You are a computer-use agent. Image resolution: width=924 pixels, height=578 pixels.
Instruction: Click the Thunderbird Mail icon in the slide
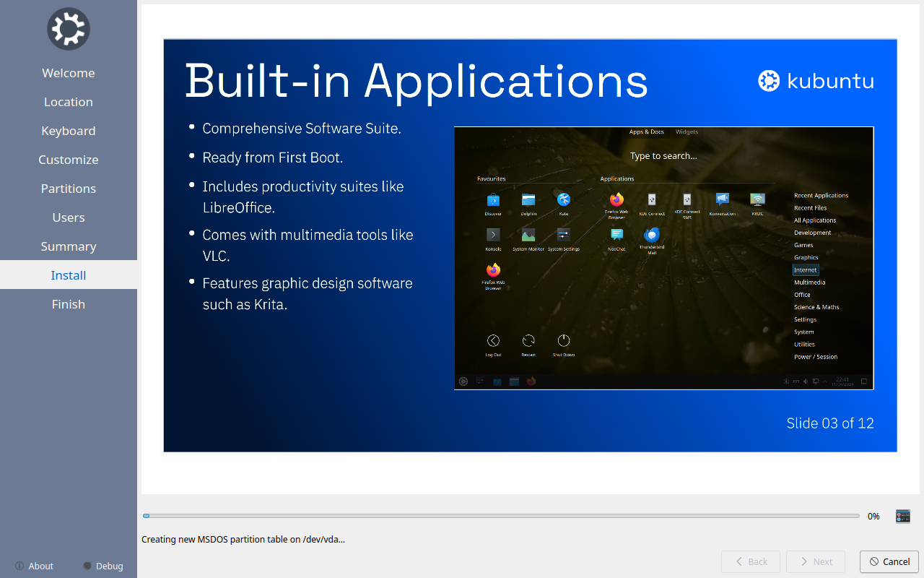652,234
